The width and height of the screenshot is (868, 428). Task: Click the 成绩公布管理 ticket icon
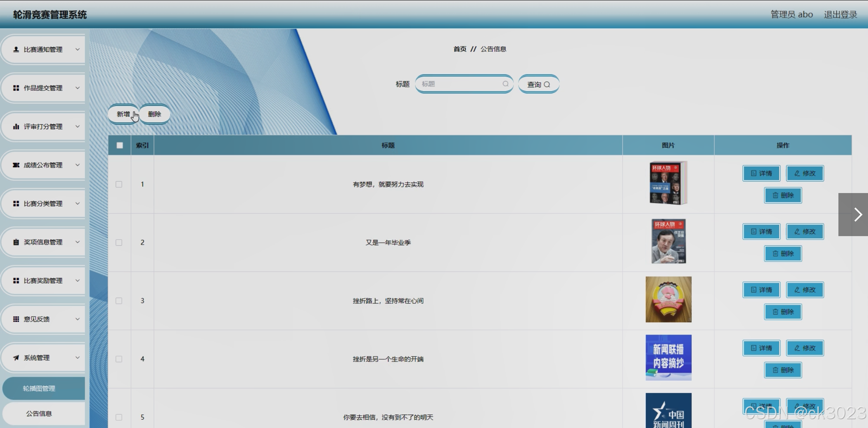16,165
